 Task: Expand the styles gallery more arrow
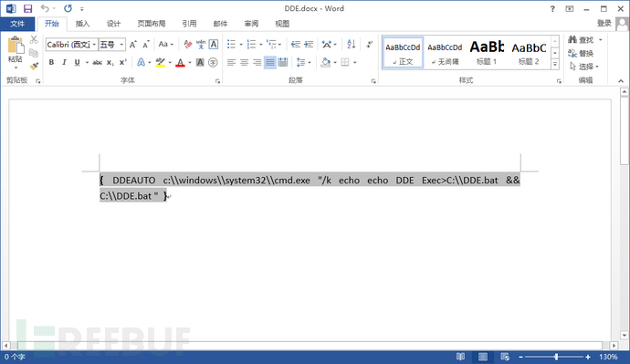pos(555,64)
